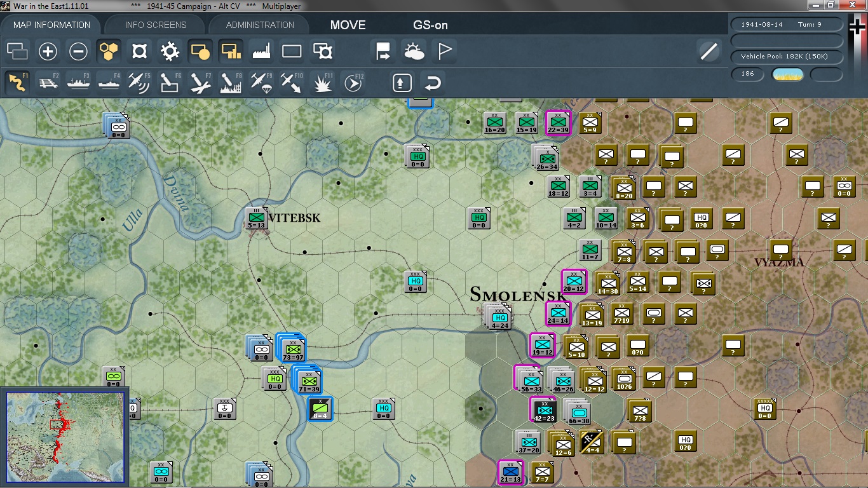
Task: Click the MOVE mode label
Action: point(348,25)
